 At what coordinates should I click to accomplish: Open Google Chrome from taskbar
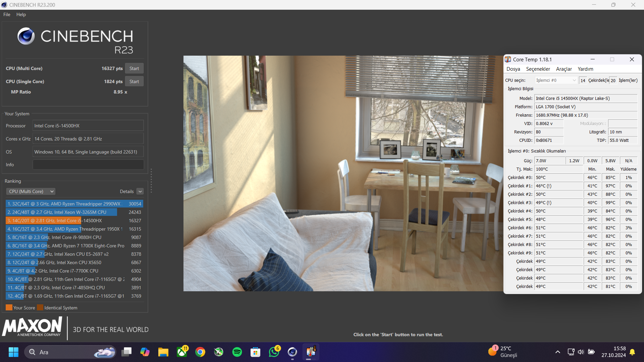pos(200,352)
